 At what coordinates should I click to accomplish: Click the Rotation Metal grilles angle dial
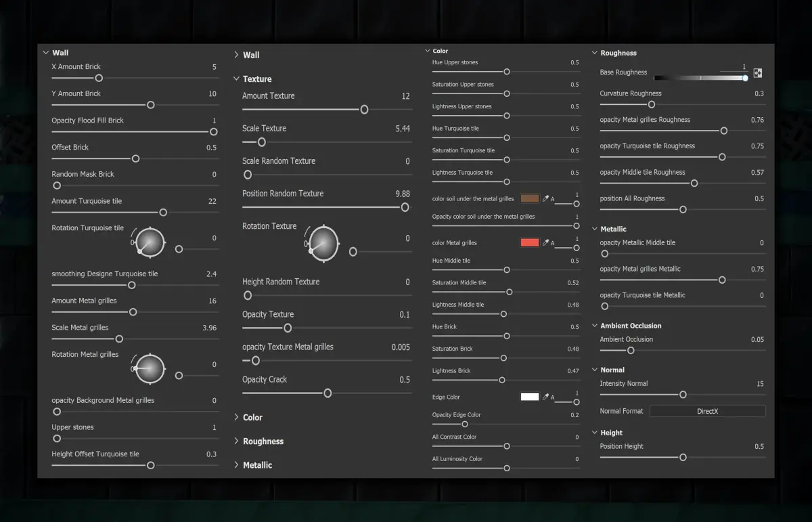(x=150, y=368)
